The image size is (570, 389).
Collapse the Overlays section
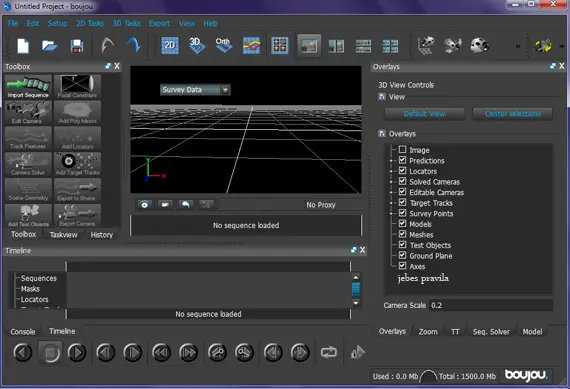click(x=382, y=133)
